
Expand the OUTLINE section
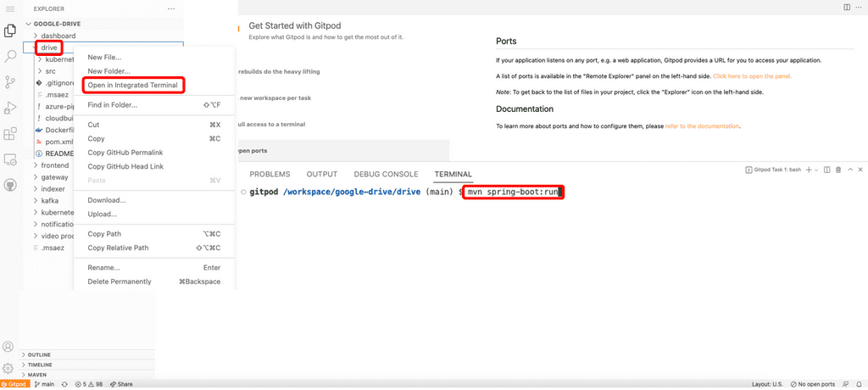click(x=39, y=354)
